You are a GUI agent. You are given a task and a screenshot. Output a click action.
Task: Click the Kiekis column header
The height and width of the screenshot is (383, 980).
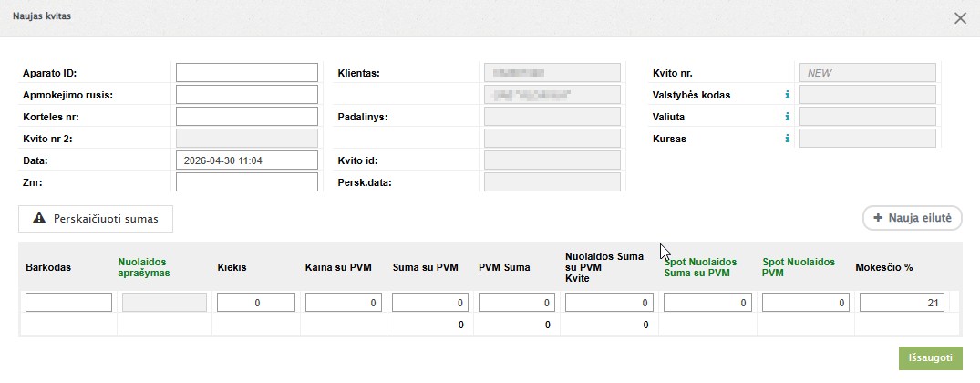point(232,267)
